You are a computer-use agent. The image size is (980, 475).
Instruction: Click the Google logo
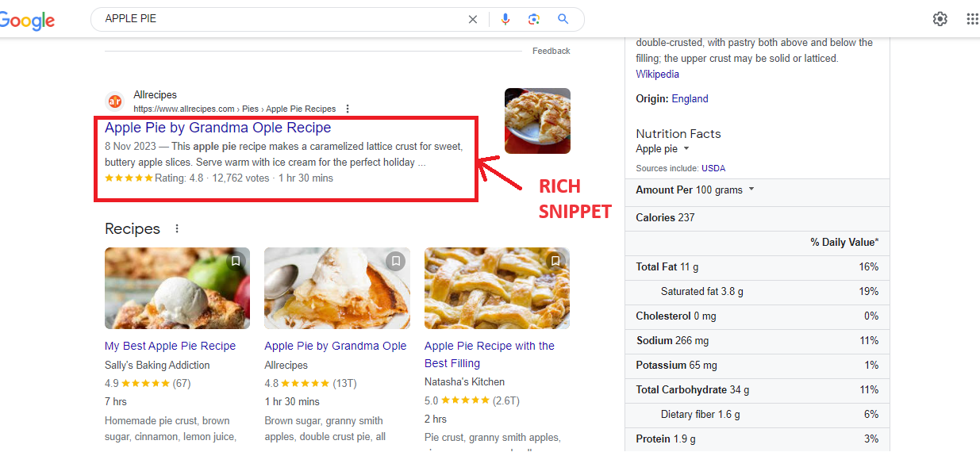point(27,20)
